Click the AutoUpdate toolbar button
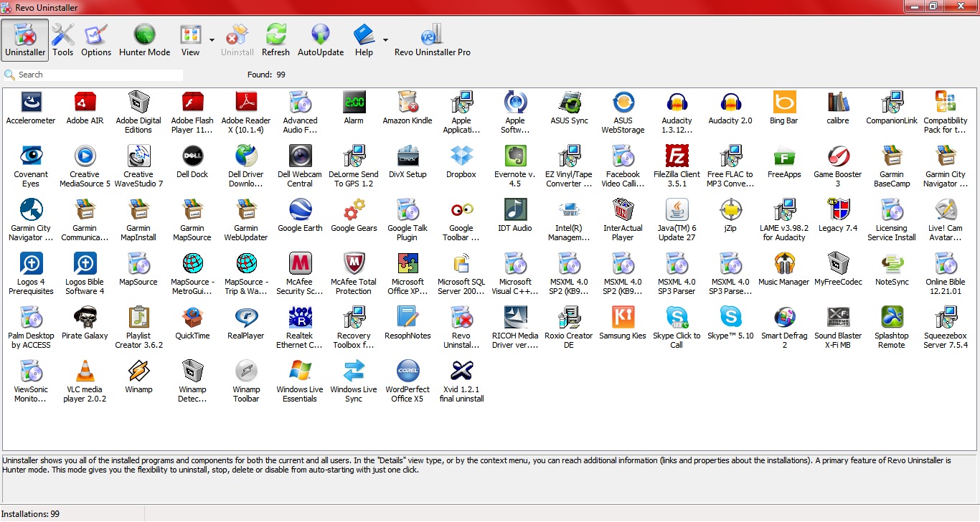980x522 pixels. tap(321, 39)
